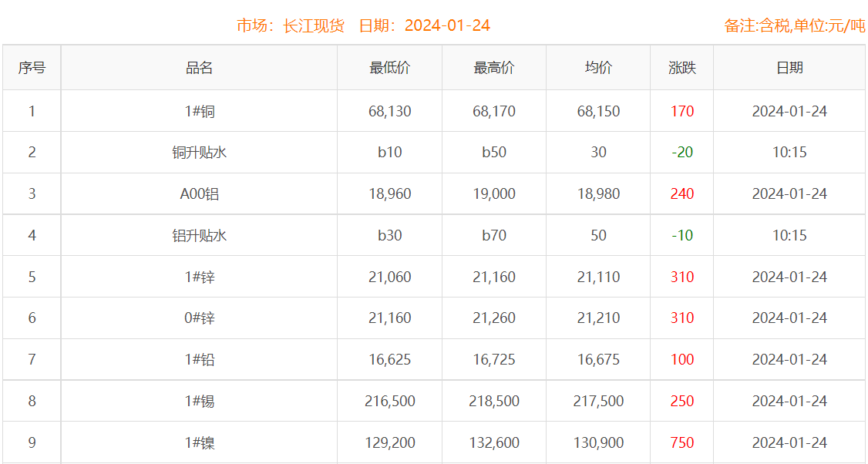Select the 1#锡 product name

pos(199,402)
